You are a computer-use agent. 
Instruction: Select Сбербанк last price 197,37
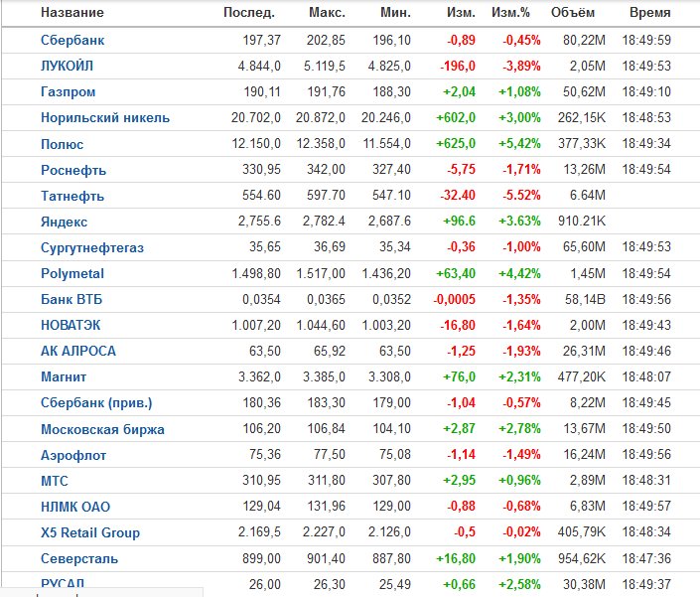pos(261,40)
